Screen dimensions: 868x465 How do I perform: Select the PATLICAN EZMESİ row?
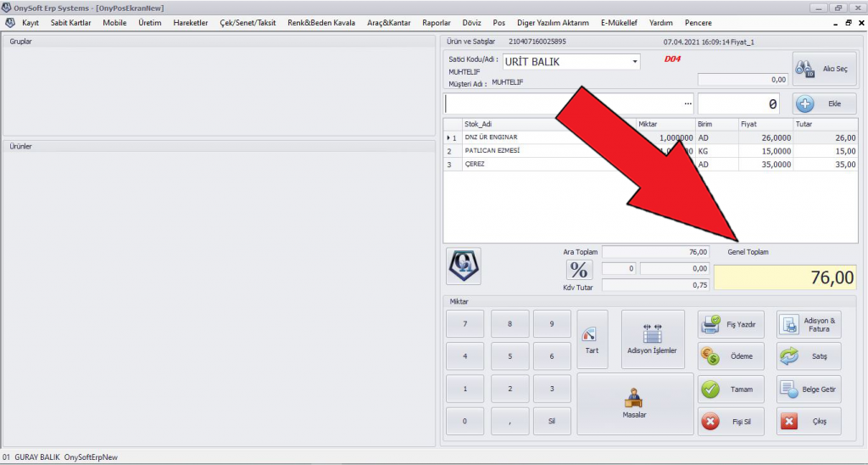tap(650, 151)
